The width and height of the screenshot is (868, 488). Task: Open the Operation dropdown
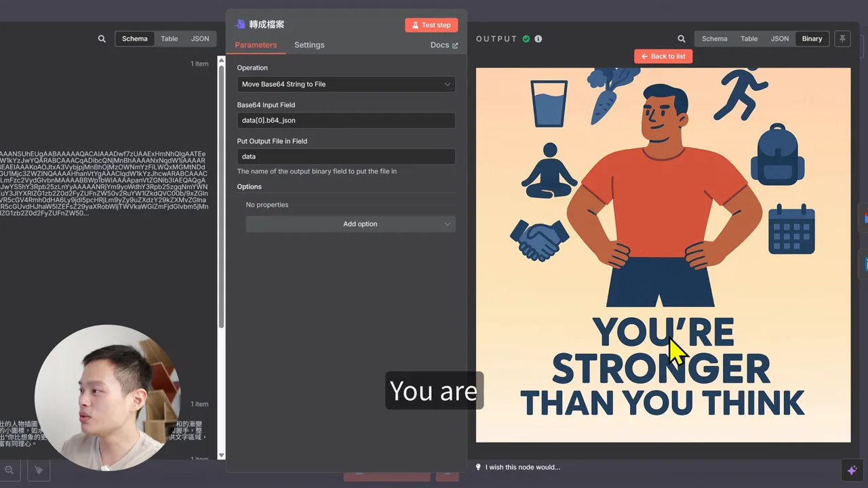click(x=346, y=84)
